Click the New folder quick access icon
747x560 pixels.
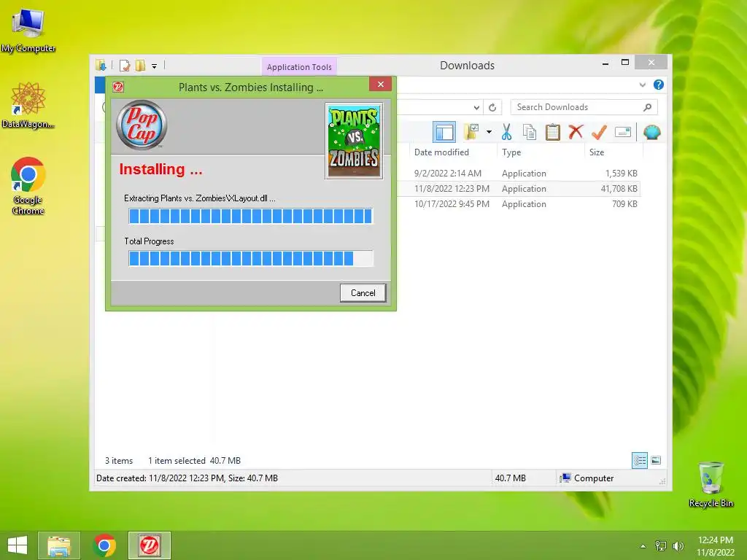140,65
